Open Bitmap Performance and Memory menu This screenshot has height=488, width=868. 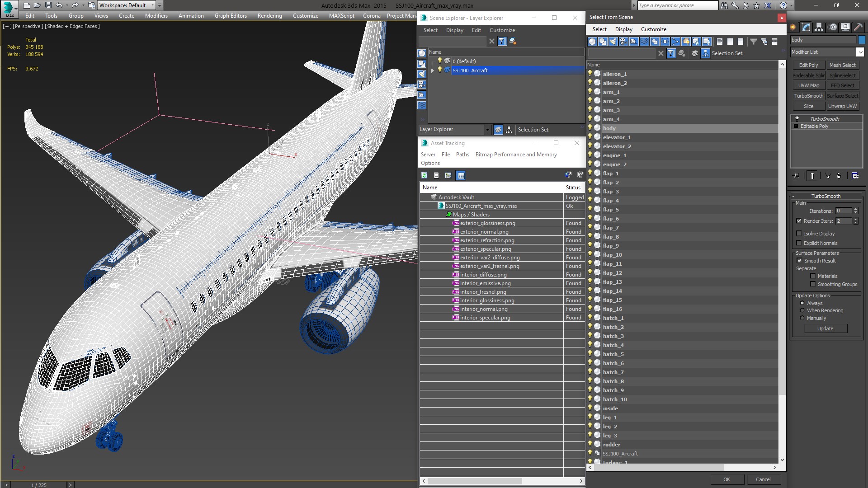(516, 155)
